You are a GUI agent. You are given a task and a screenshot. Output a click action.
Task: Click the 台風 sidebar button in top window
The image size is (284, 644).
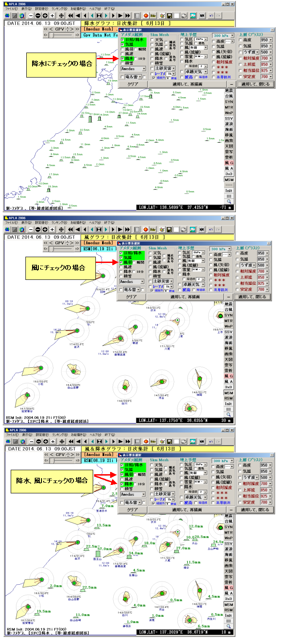pos(228,96)
